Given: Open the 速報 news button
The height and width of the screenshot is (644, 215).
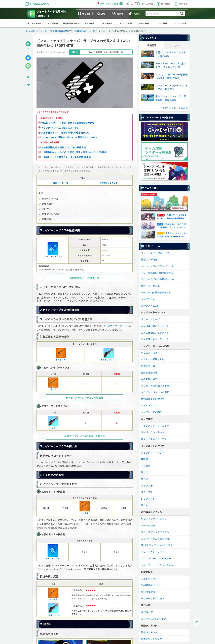Looking at the screenshot, I should 101,14.
